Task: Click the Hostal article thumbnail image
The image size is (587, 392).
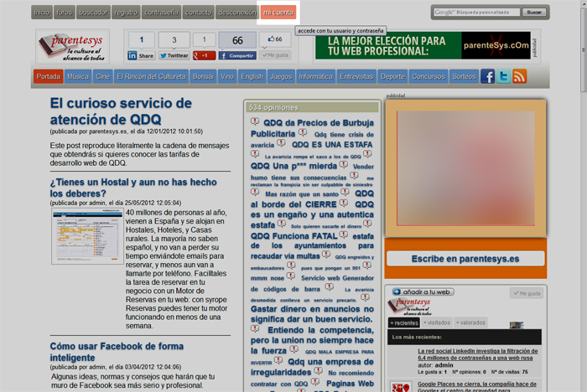Action: click(x=87, y=236)
